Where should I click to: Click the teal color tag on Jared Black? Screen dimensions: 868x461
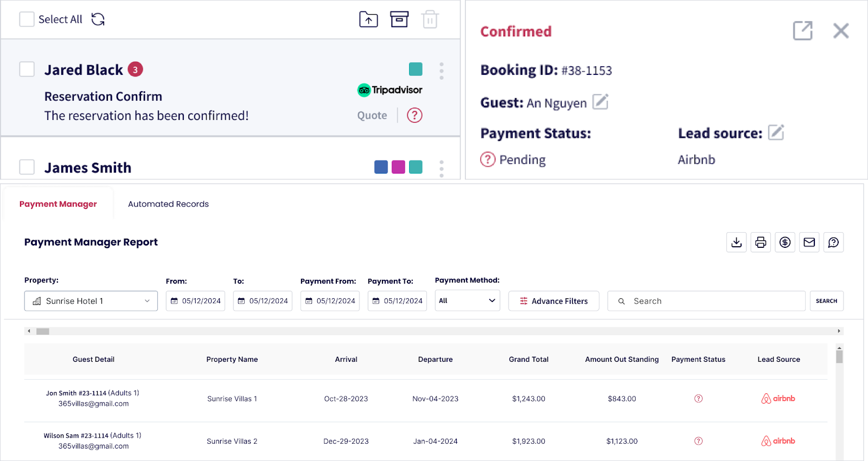click(416, 69)
